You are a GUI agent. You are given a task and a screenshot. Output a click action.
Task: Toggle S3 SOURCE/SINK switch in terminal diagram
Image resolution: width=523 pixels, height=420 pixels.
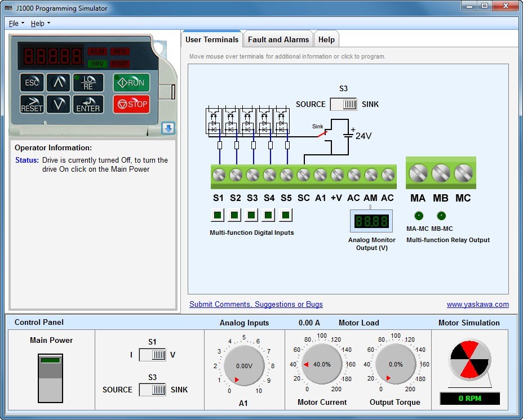tap(344, 104)
